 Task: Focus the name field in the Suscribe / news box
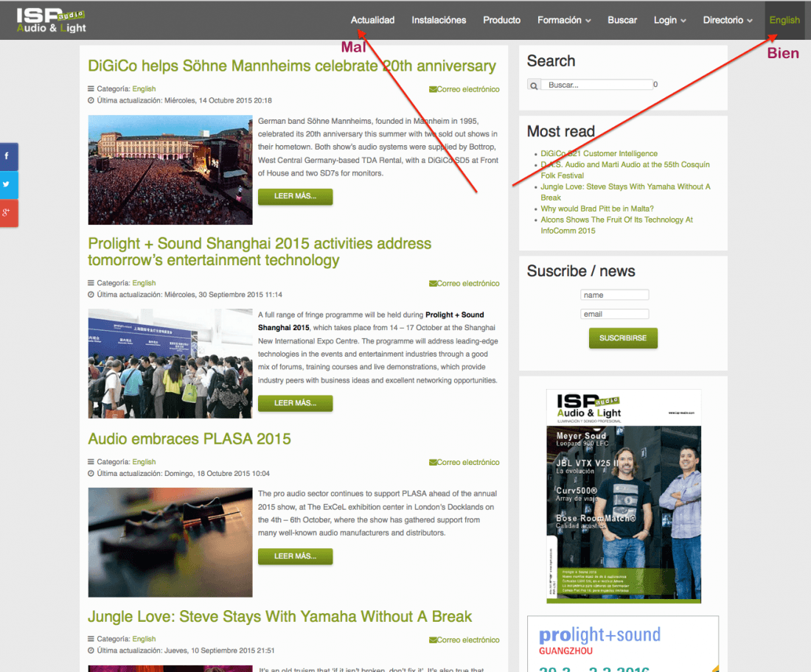click(x=614, y=295)
